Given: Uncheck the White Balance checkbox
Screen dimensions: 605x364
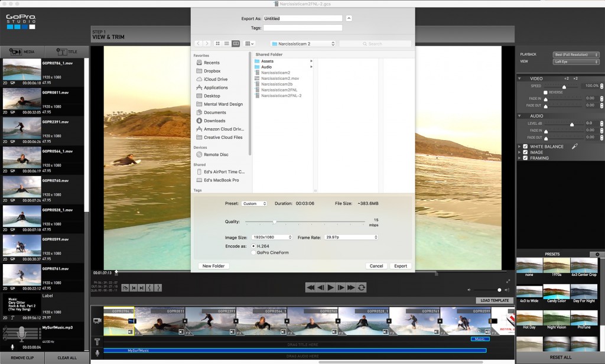Looking at the screenshot, I should coord(525,147).
